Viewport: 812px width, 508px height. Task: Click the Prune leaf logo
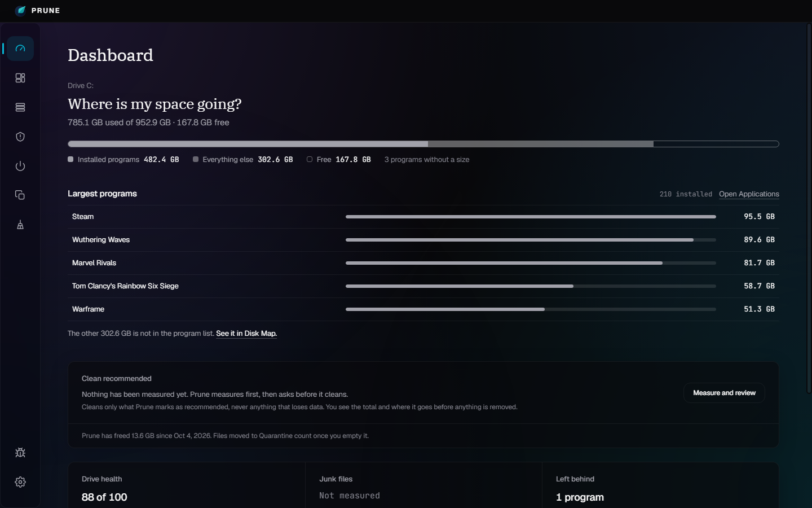21,10
